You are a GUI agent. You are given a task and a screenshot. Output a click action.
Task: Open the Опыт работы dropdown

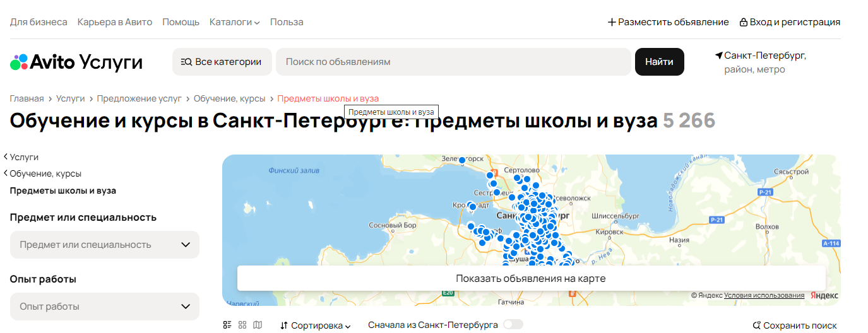(105, 307)
